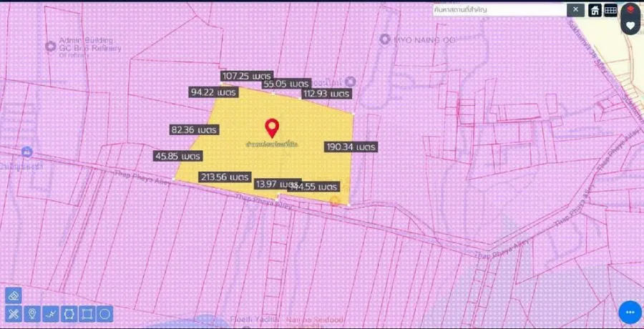Click the ruler and pencil measure tool
The width and height of the screenshot is (644, 329).
click(14, 314)
